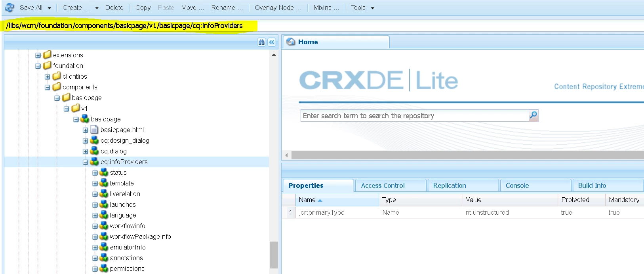Switch to the Console tab
This screenshot has height=274, width=644.
[x=536, y=185]
